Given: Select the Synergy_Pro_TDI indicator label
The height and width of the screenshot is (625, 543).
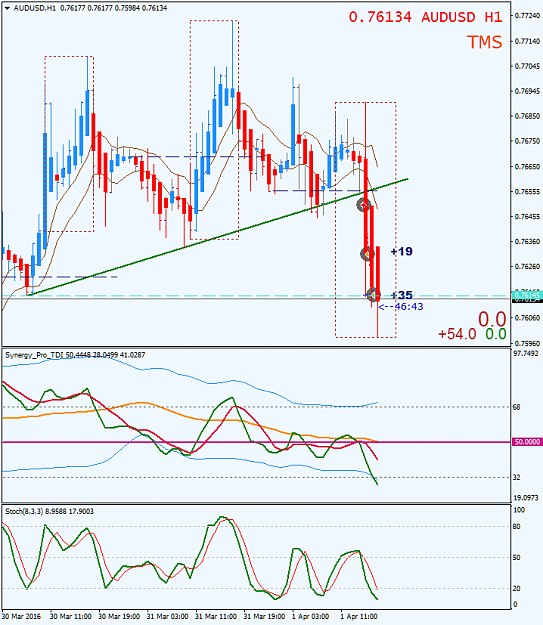Looking at the screenshot, I should coord(75,355).
